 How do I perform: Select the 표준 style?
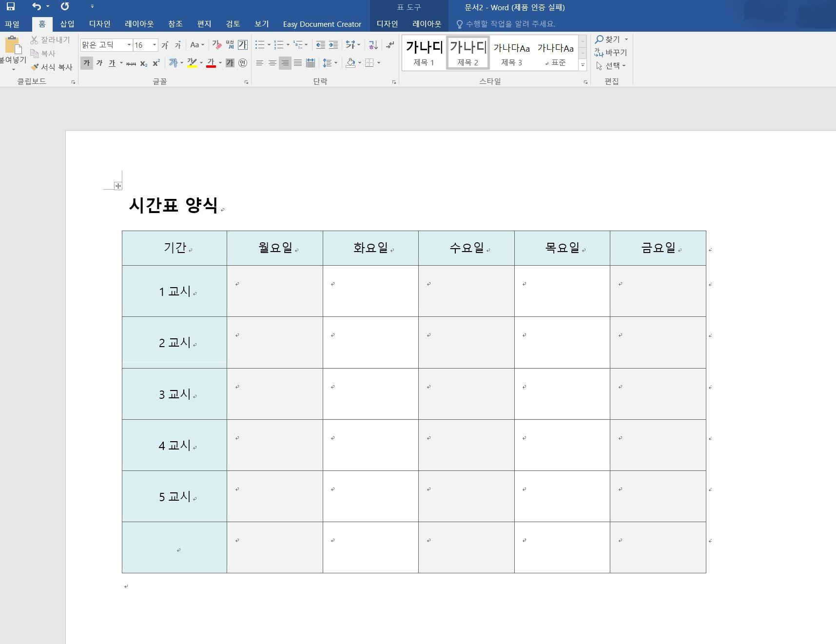pyautogui.click(x=555, y=53)
